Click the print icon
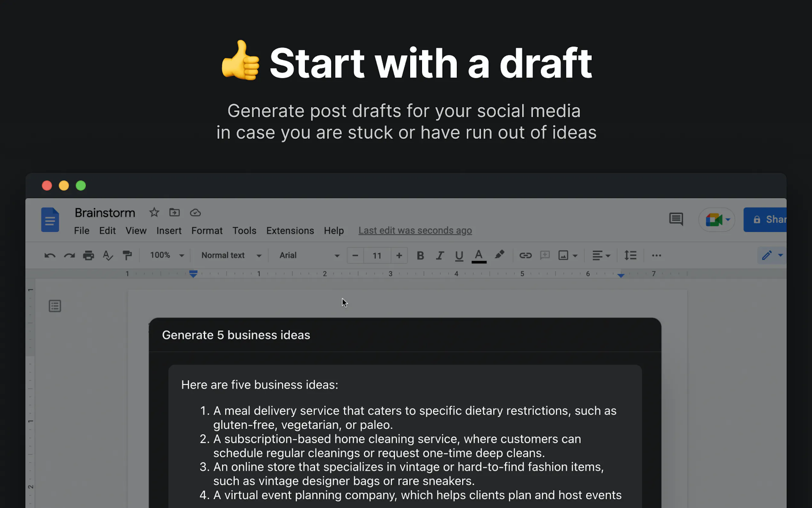 pos(89,256)
